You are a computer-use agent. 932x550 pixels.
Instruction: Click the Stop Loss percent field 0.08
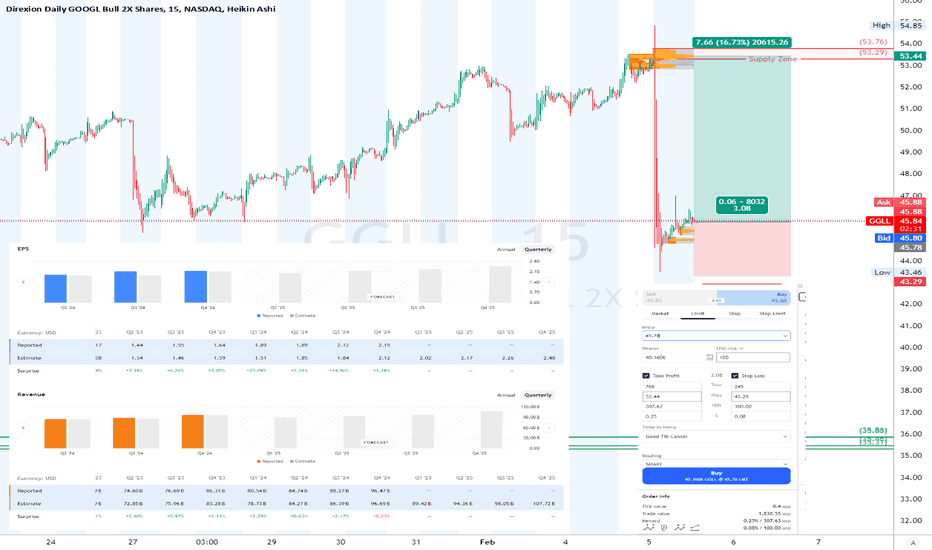[761, 416]
